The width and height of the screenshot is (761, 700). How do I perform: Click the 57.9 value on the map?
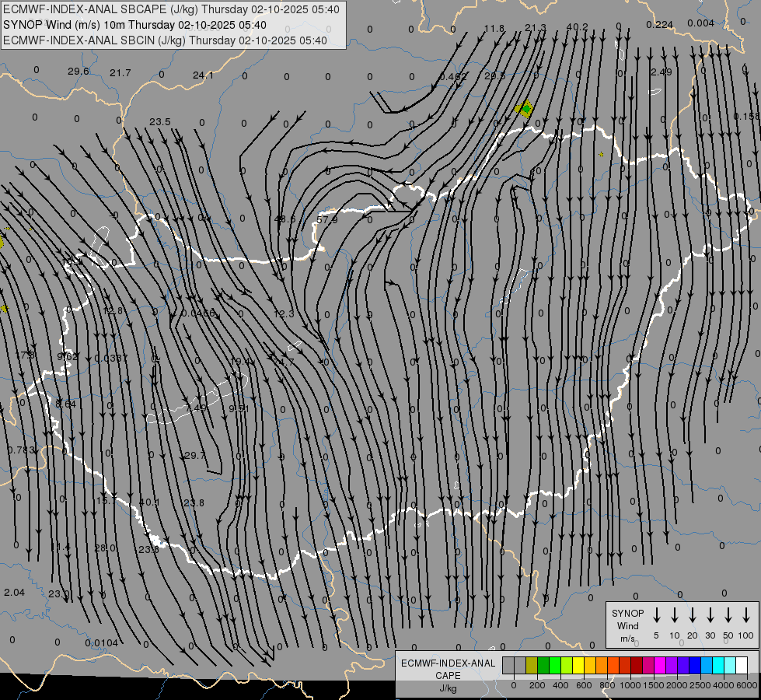point(327,220)
